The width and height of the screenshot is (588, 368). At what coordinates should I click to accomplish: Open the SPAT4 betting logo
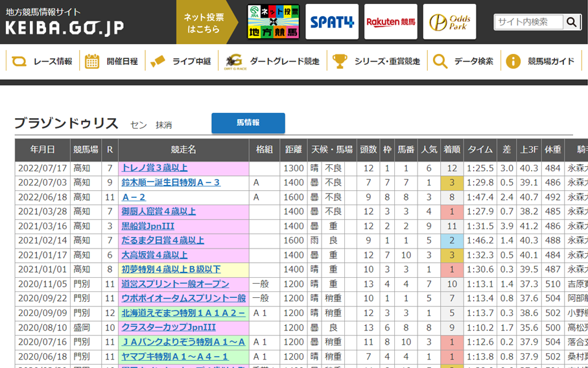tap(332, 22)
